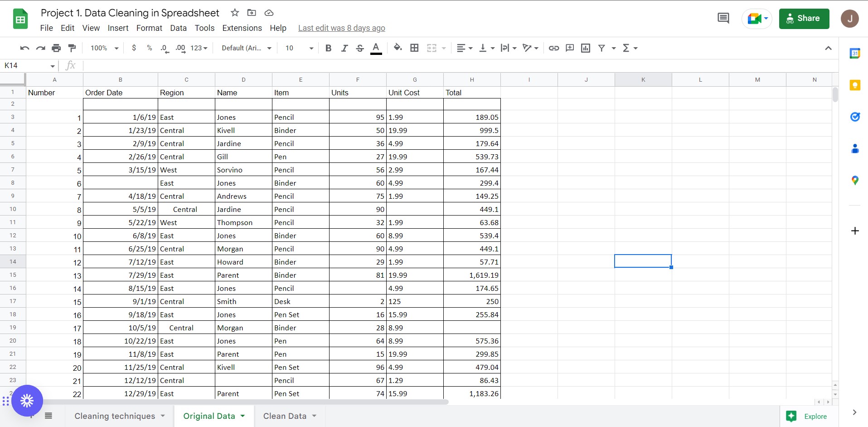Click the Redo icon in toolbar
This screenshot has height=427, width=868.
point(41,48)
